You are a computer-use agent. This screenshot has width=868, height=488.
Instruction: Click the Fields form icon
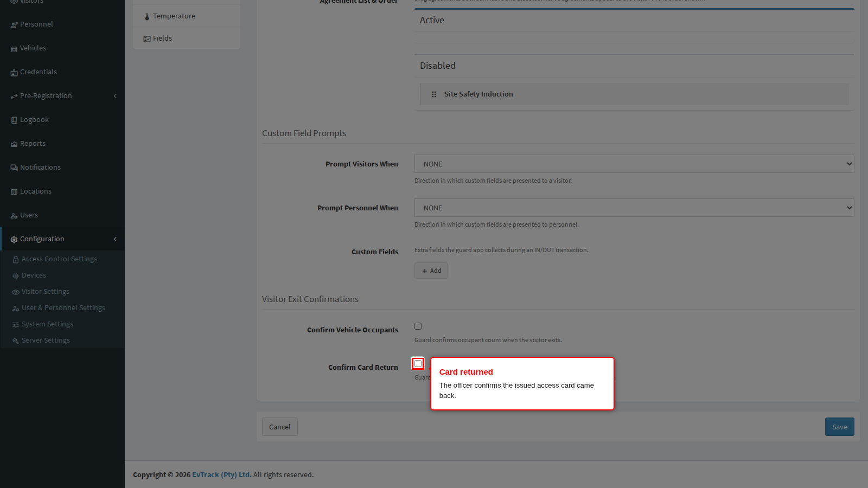coord(147,39)
